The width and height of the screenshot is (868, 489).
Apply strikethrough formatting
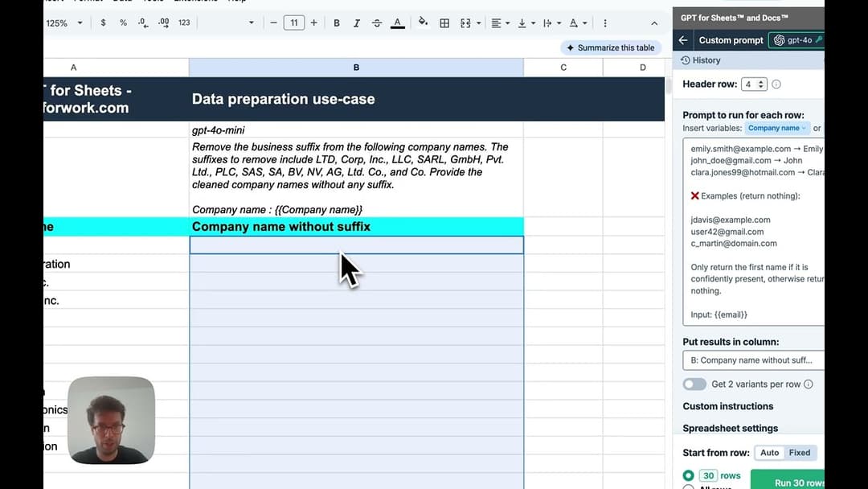(376, 23)
